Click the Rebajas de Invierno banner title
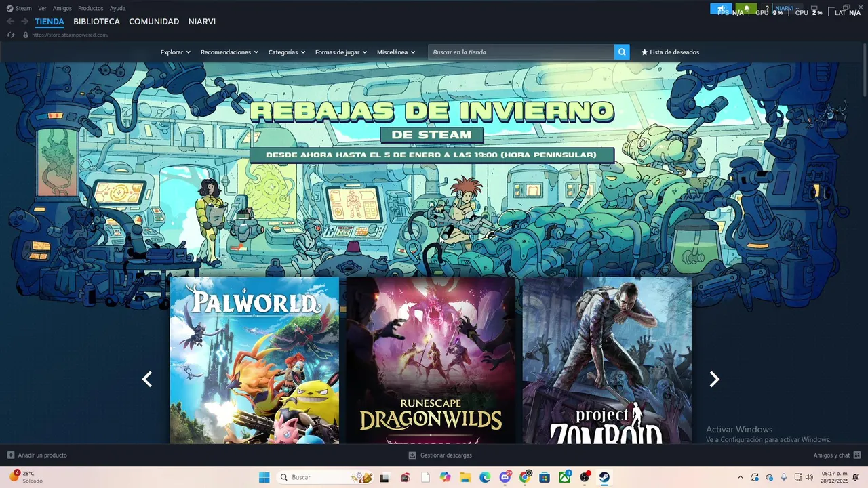This screenshot has width=868, height=488. (x=431, y=112)
